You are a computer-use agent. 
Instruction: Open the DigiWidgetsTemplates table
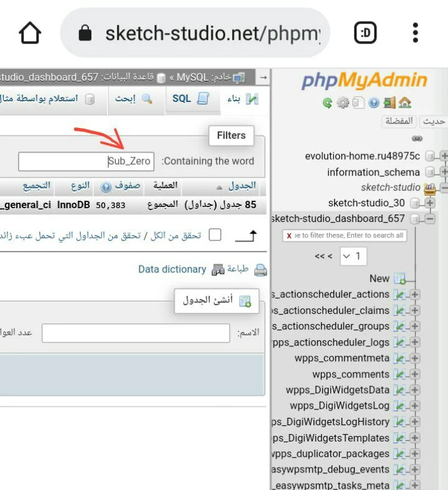331,438
